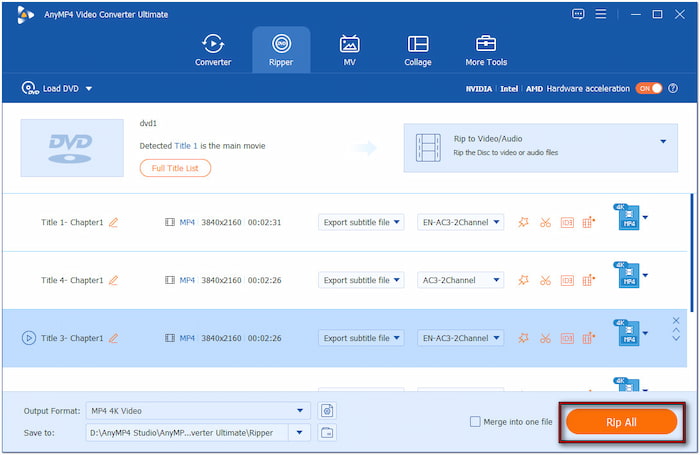Move Title 3- Chapter1 up with the arrow
This screenshot has height=455, width=700.
click(676, 330)
